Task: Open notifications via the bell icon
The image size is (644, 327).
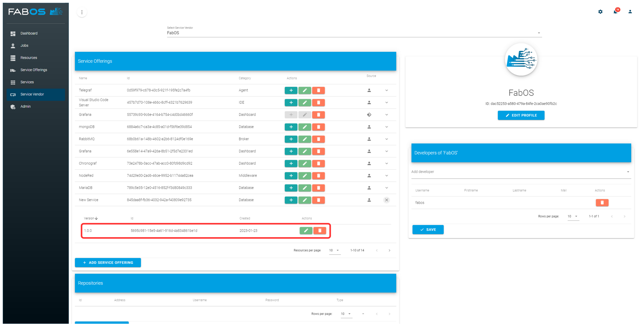Action: 615,12
